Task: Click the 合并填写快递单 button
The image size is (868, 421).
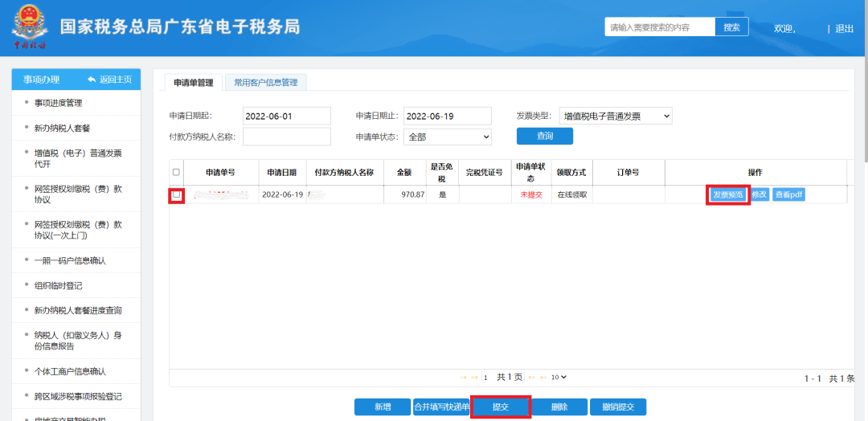Action: 442,407
